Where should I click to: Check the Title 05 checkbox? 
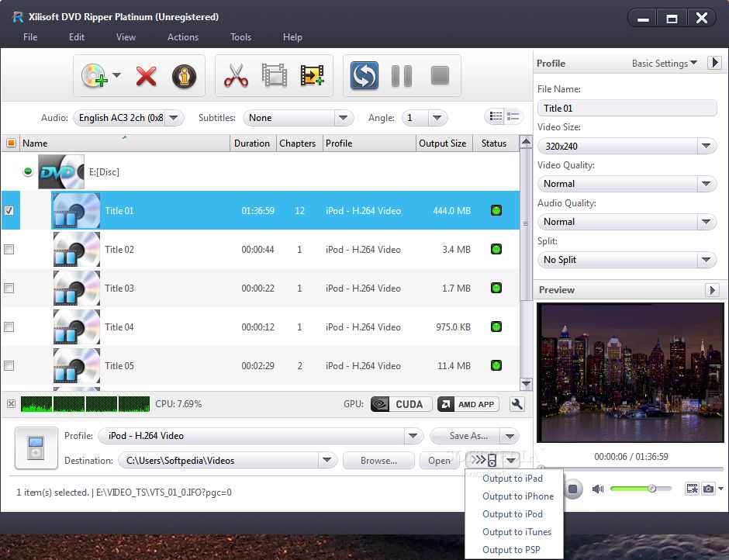[9, 365]
